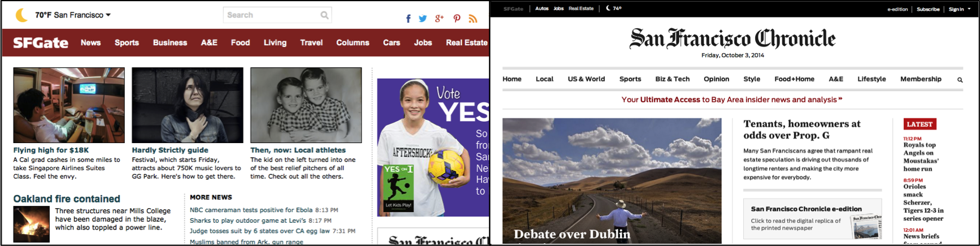980x246 pixels.
Task: Open the Business menu on SFGate
Action: pos(170,42)
